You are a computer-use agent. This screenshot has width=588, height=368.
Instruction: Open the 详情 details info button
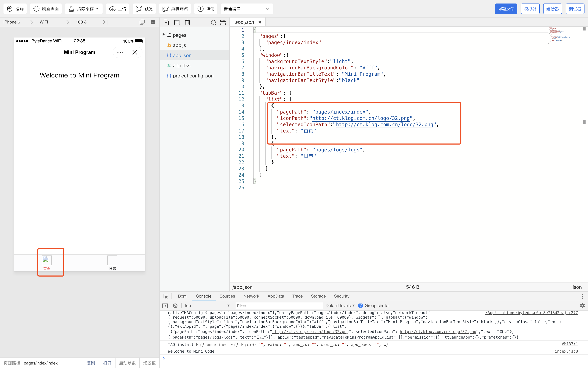pyautogui.click(x=206, y=9)
